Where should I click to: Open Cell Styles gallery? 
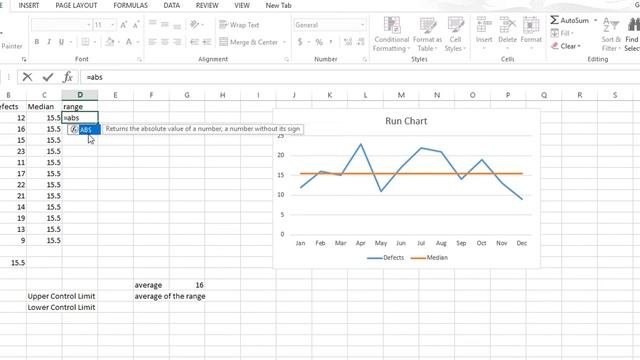(x=455, y=34)
